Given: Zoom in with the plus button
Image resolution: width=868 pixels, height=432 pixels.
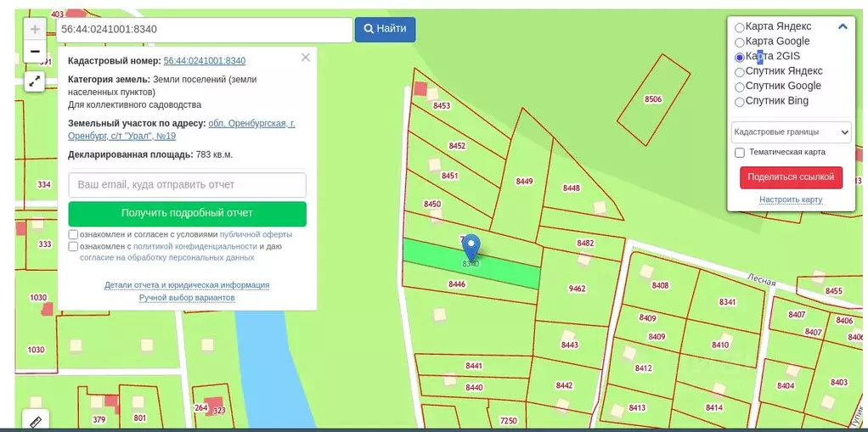Looking at the screenshot, I should tap(35, 29).
